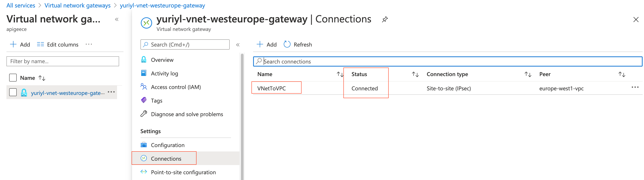Image resolution: width=644 pixels, height=180 pixels.
Task: Open ellipsis menu for VNetToVPC row
Action: click(635, 87)
